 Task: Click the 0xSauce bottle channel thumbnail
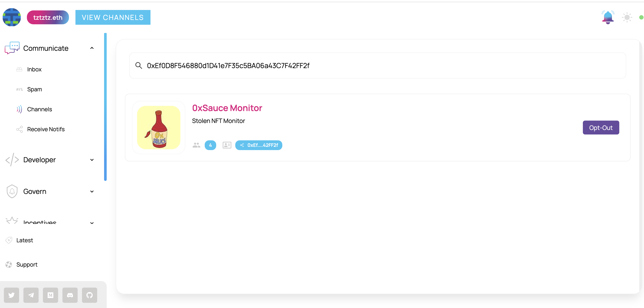[159, 128]
